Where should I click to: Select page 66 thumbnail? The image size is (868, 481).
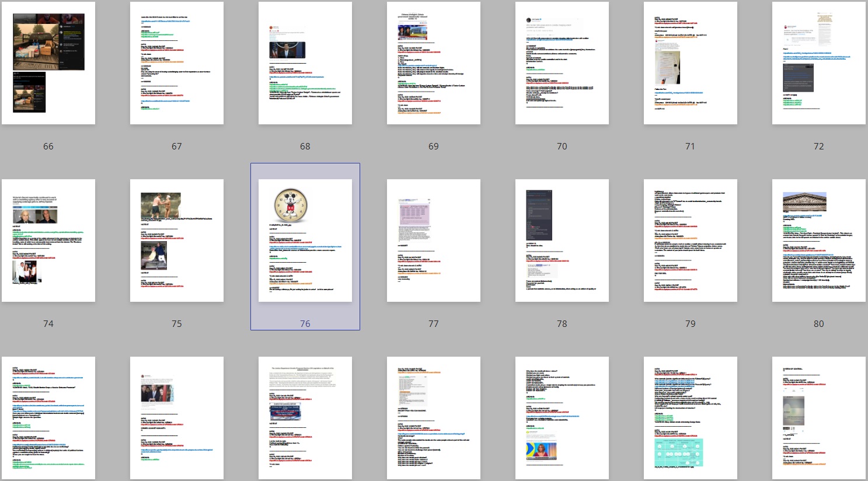pyautogui.click(x=48, y=63)
